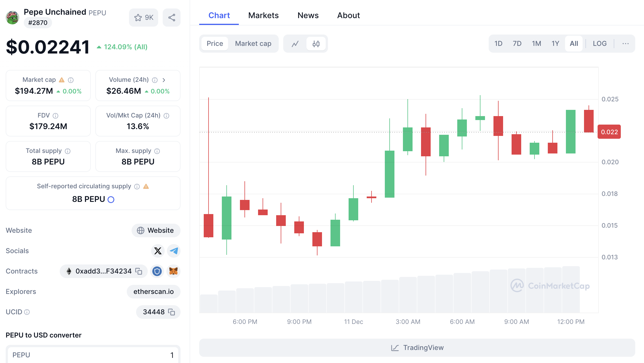Open the Market cap info icon
The height and width of the screenshot is (363, 644).
click(x=71, y=80)
